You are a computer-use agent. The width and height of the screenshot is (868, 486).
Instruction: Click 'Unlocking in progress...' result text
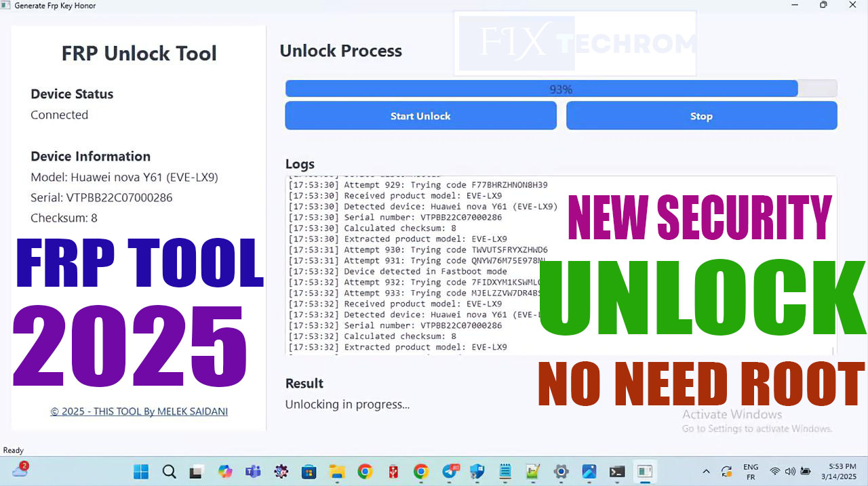(347, 405)
